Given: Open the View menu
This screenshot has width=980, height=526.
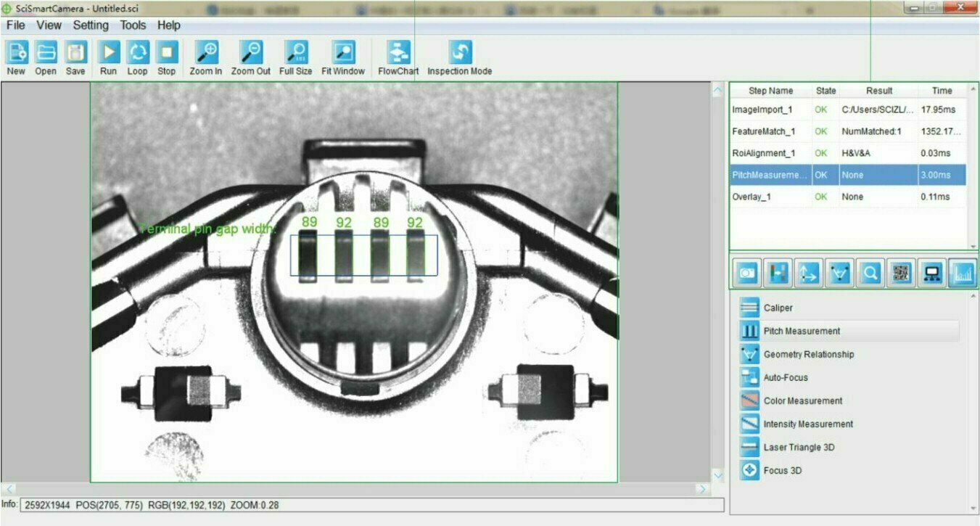Looking at the screenshot, I should 49,25.
